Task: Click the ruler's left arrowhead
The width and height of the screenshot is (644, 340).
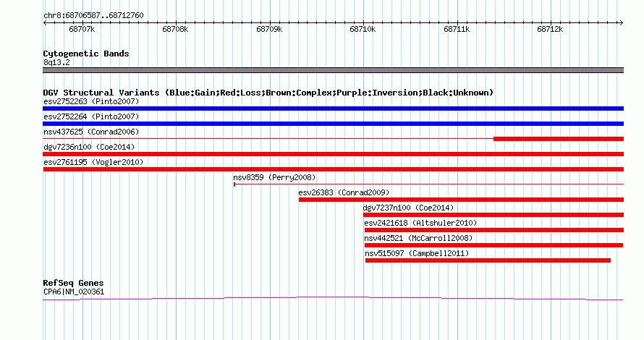Action: point(45,23)
